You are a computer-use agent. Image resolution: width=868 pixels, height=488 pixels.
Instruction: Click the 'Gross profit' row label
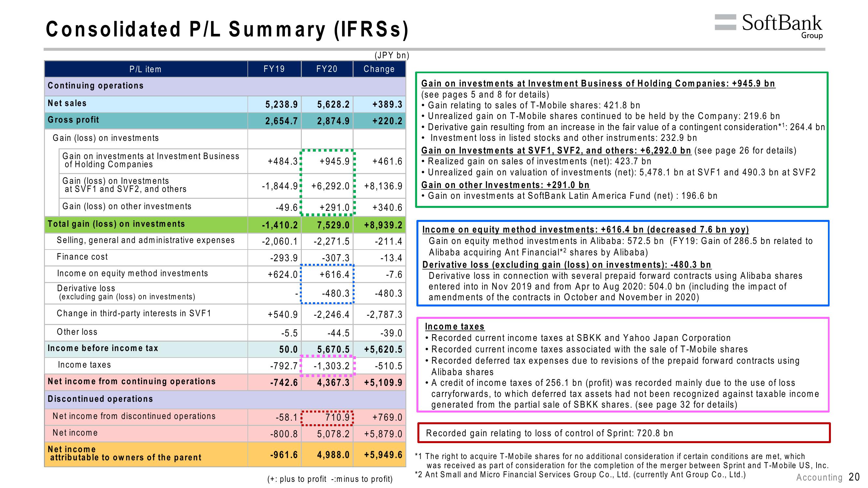coord(74,120)
